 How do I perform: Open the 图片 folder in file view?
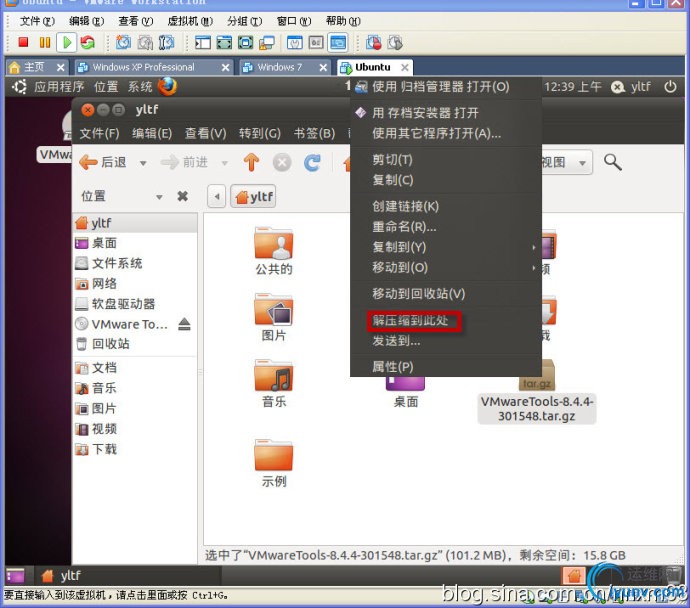click(273, 317)
